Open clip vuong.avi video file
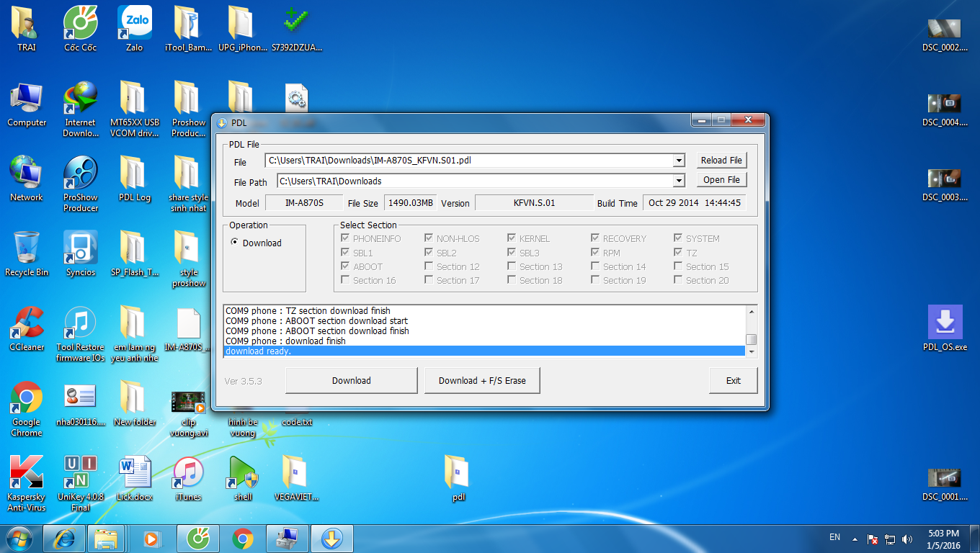Viewport: 980px width, 553px height. [189, 413]
